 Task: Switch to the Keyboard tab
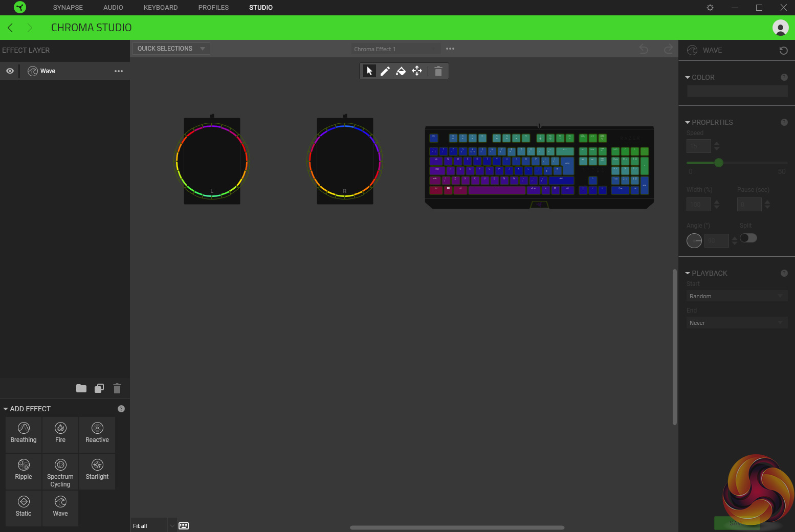pos(161,8)
